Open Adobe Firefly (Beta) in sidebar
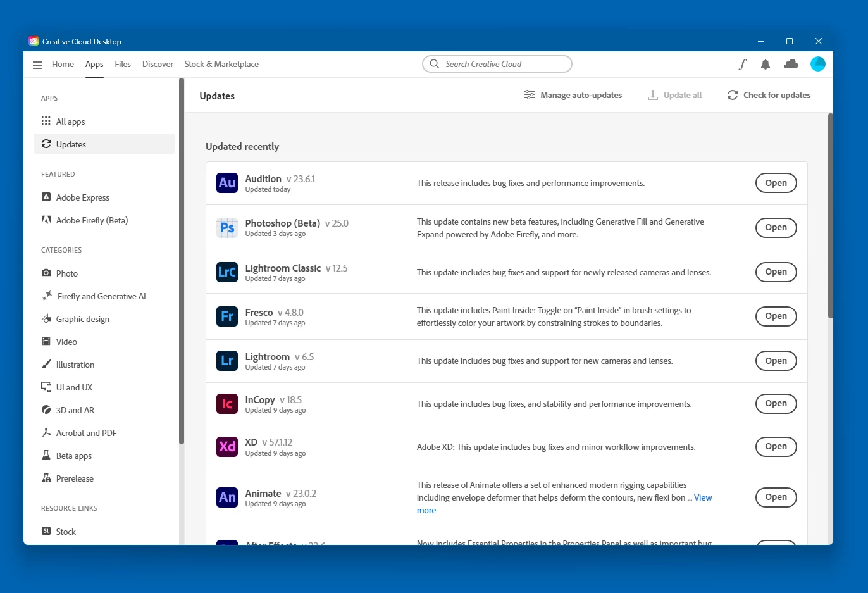868x593 pixels. [104, 220]
